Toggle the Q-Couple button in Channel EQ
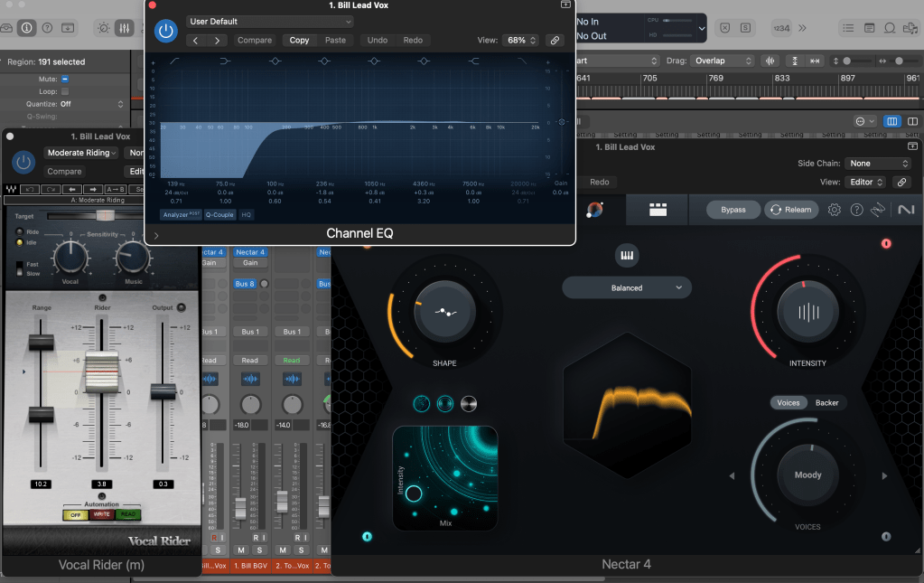This screenshot has height=583, width=924. (219, 215)
